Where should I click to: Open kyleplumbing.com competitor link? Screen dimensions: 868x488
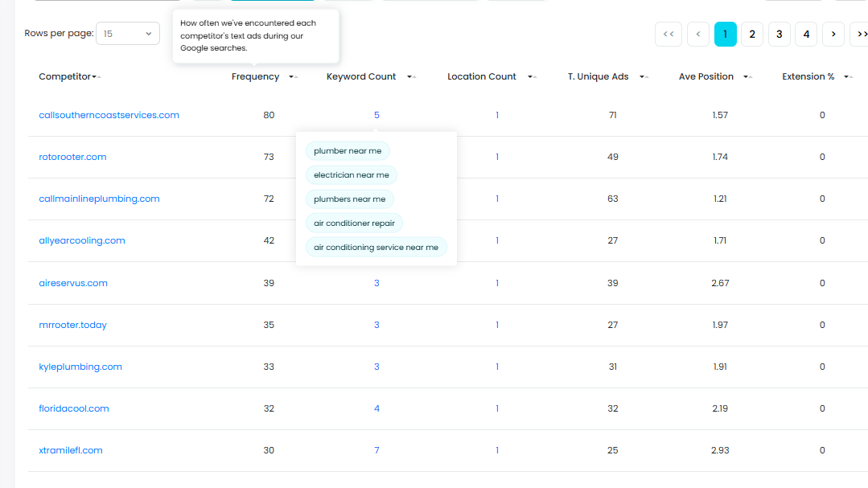pyautogui.click(x=80, y=367)
